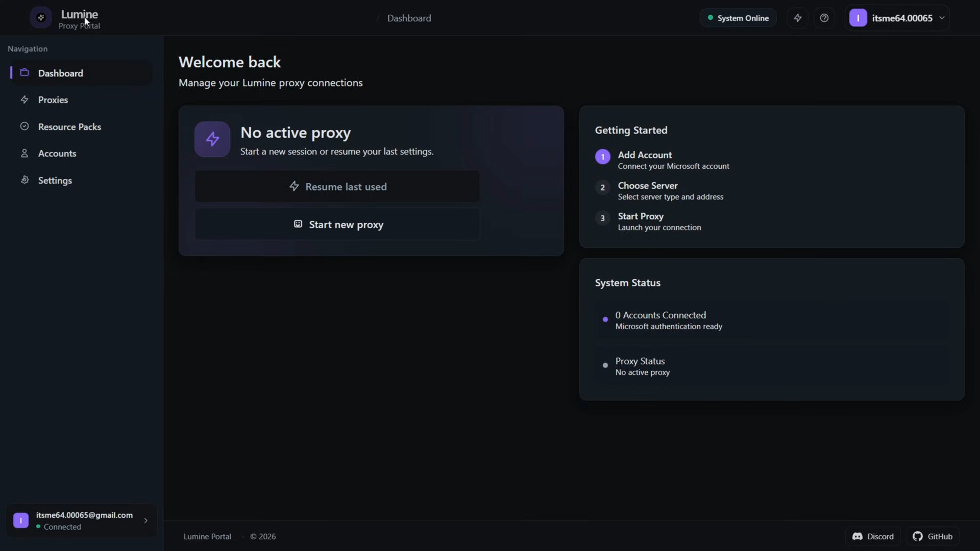
Task: Click the purple user avatar in top bar
Action: point(858,18)
